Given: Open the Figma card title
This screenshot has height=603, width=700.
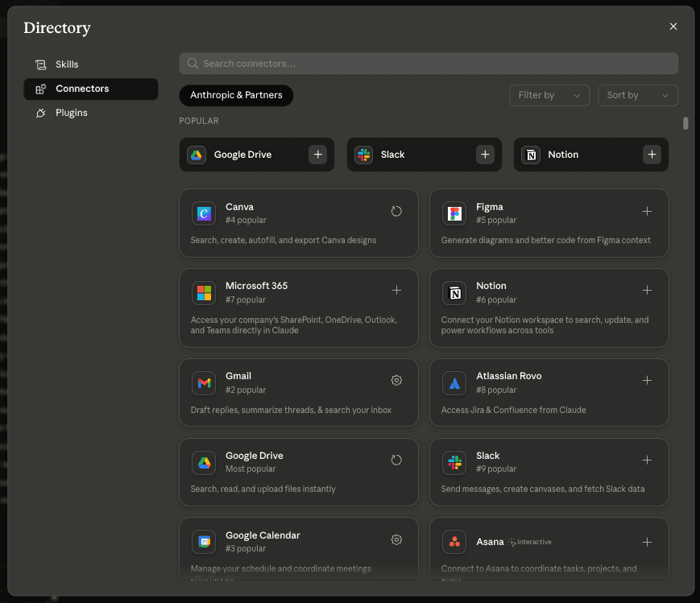Looking at the screenshot, I should point(490,207).
